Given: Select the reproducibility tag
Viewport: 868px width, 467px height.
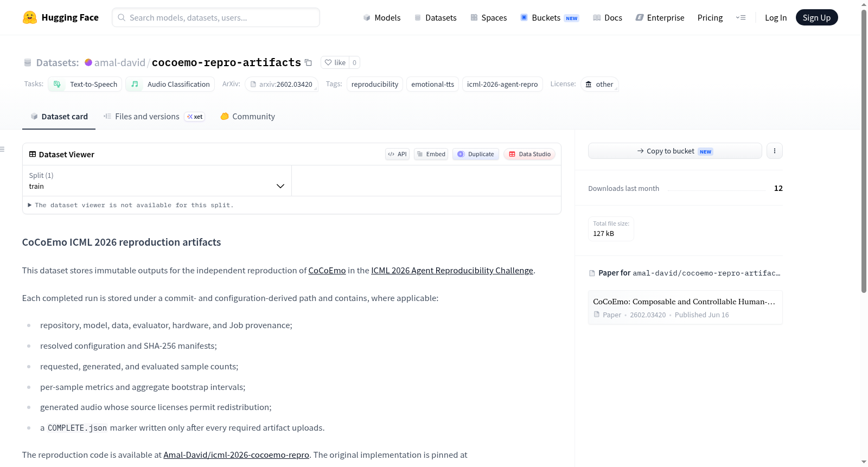Looking at the screenshot, I should (x=375, y=84).
